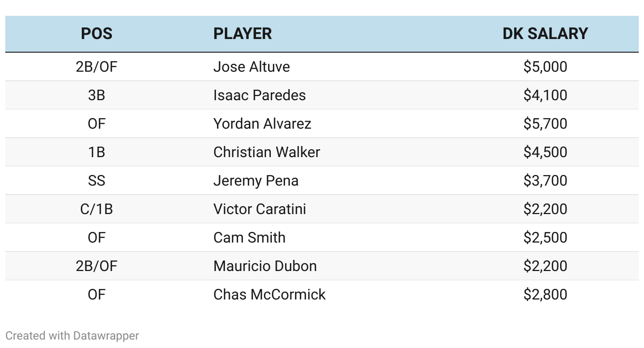This screenshot has width=644, height=348.
Task: Click Yordan Alvarez in the table
Action: 262,124
